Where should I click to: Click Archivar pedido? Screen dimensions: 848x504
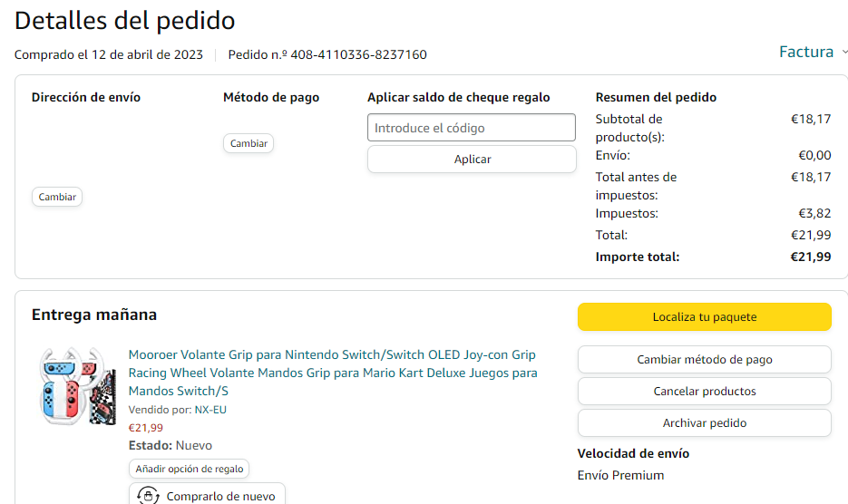coord(704,423)
